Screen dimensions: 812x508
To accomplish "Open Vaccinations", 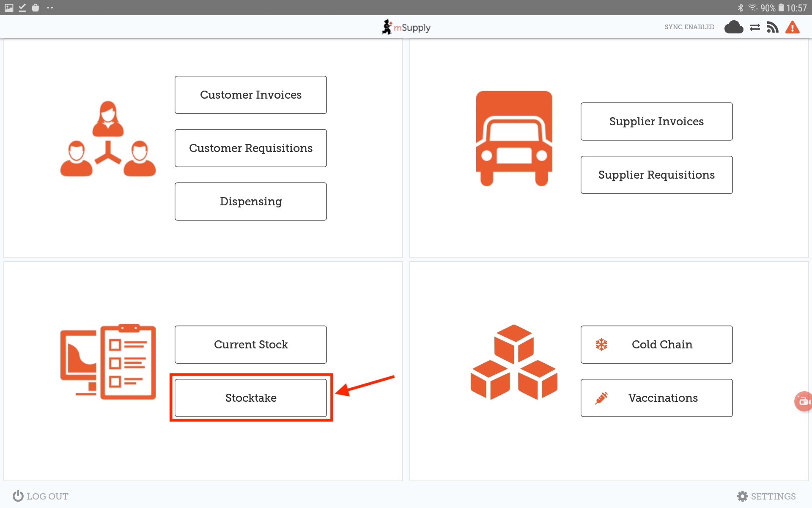I will point(656,398).
